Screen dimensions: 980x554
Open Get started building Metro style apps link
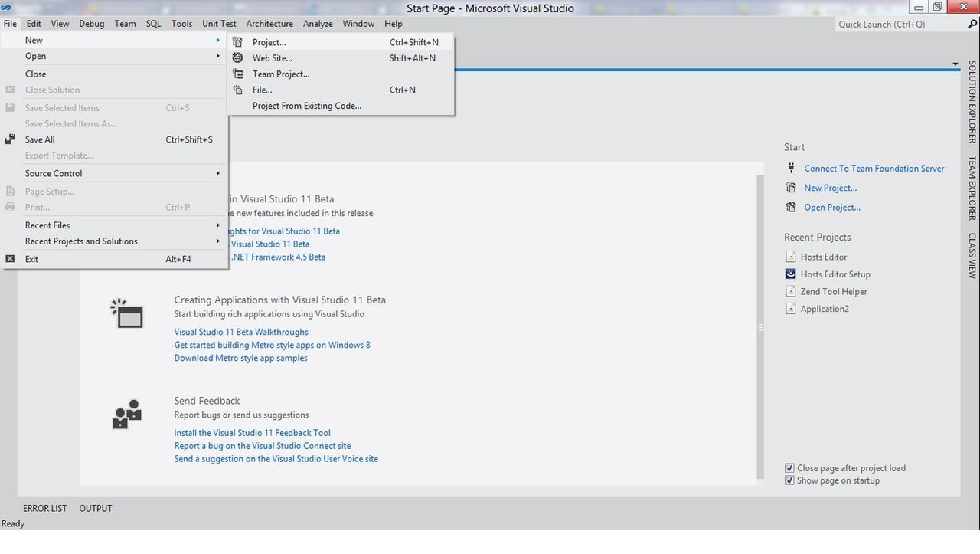(272, 345)
